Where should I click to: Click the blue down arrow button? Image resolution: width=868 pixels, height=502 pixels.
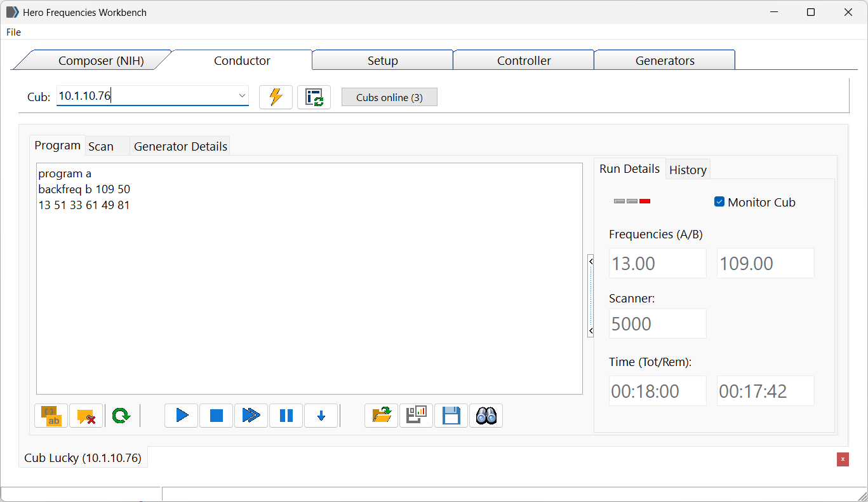click(321, 416)
